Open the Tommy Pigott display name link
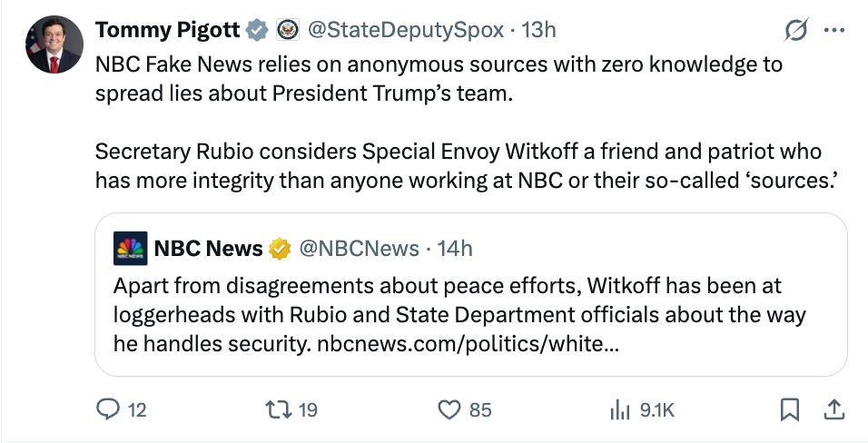868x443 pixels. [x=167, y=30]
